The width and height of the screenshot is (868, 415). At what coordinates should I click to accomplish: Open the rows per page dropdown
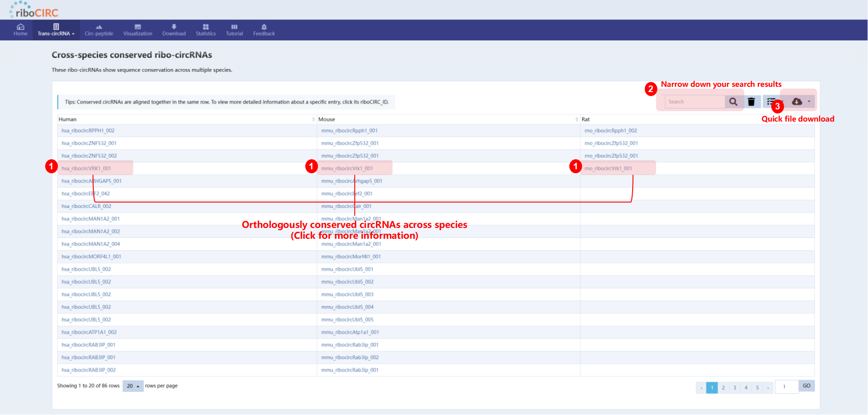133,386
